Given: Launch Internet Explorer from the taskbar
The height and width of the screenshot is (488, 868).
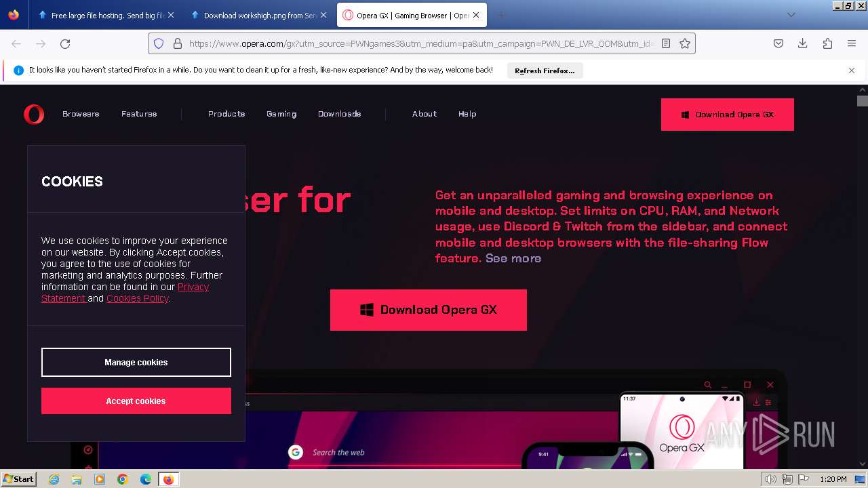Looking at the screenshot, I should pos(54,479).
